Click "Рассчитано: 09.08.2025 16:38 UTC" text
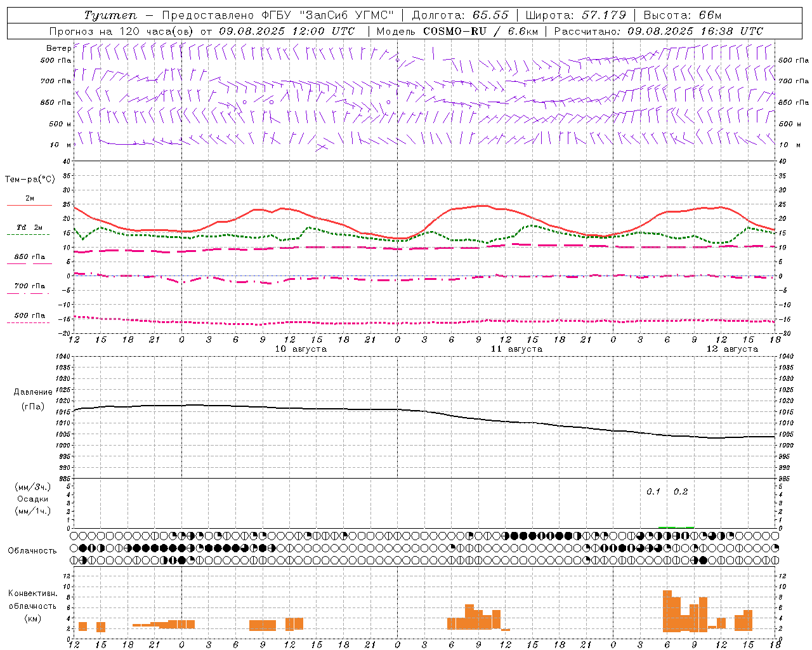The width and height of the screenshot is (812, 650). point(658,30)
